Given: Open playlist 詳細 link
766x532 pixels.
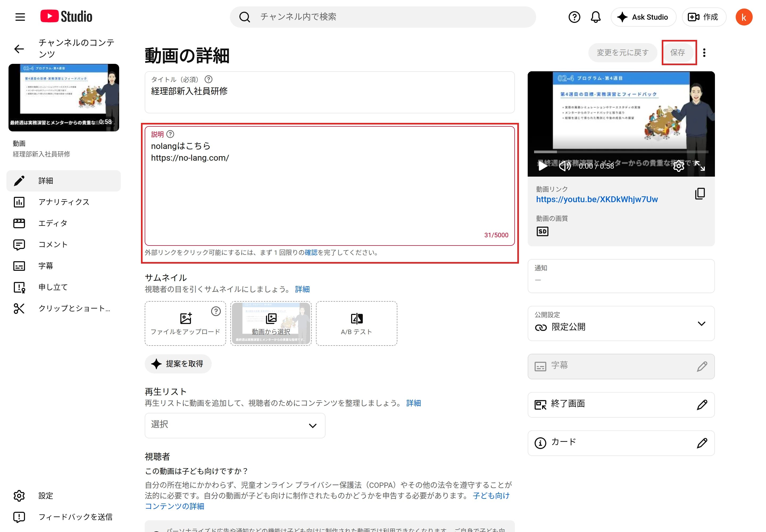Looking at the screenshot, I should pos(413,403).
